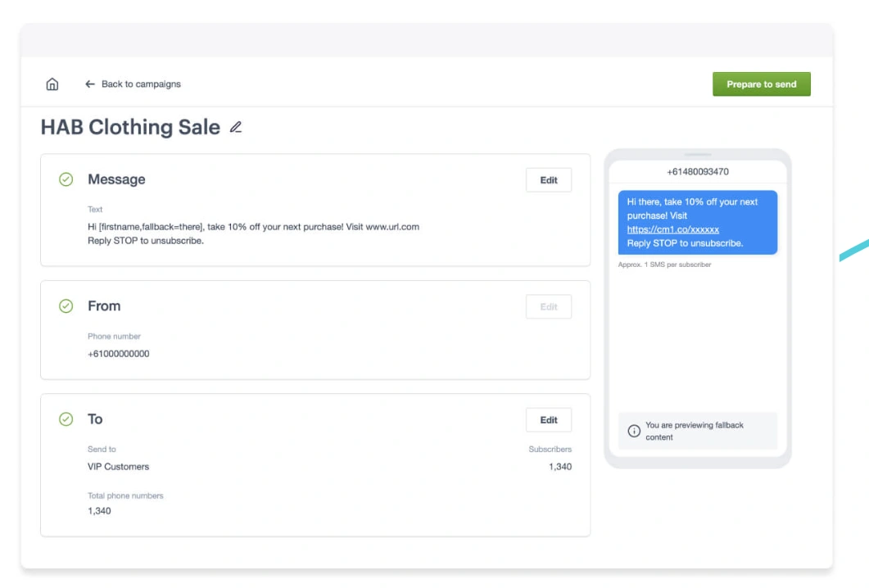Click the From heading

(x=104, y=306)
